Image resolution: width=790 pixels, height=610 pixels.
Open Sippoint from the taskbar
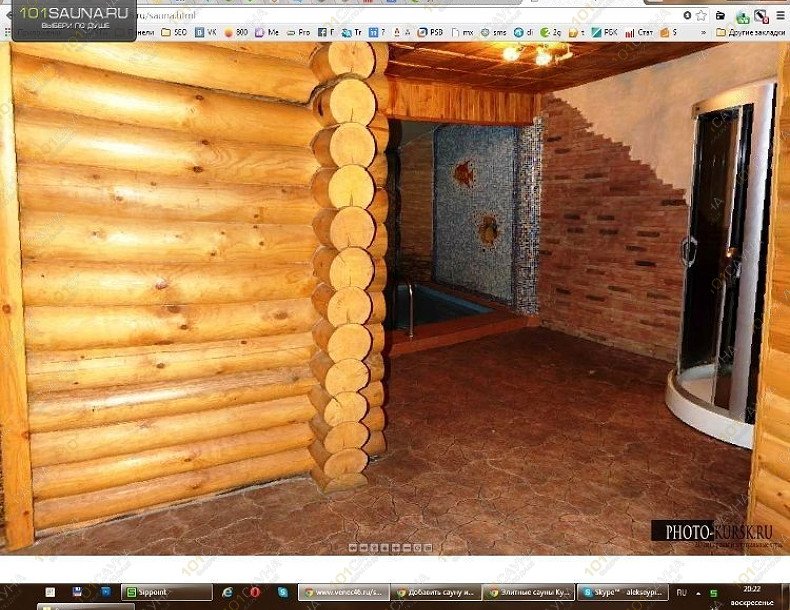[x=167, y=592]
